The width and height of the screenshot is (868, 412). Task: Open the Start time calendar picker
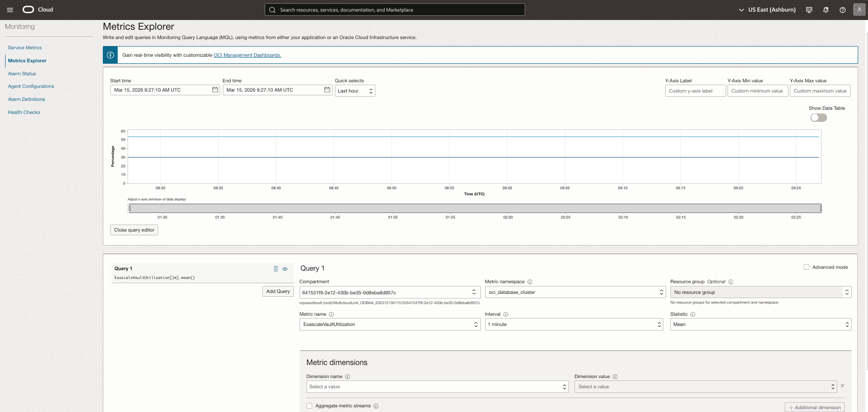pos(215,90)
